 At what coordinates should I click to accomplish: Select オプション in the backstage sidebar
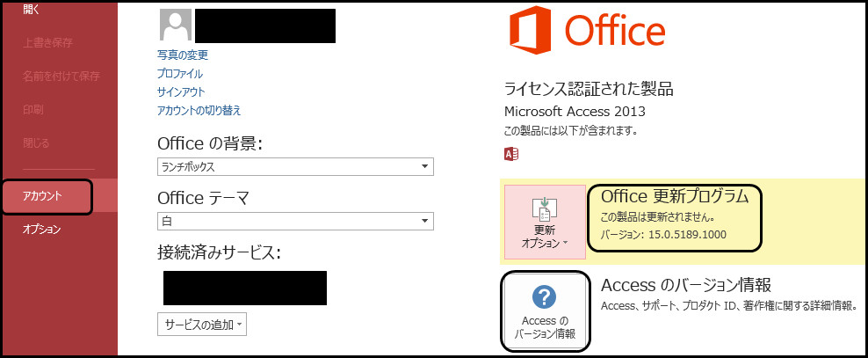point(41,230)
